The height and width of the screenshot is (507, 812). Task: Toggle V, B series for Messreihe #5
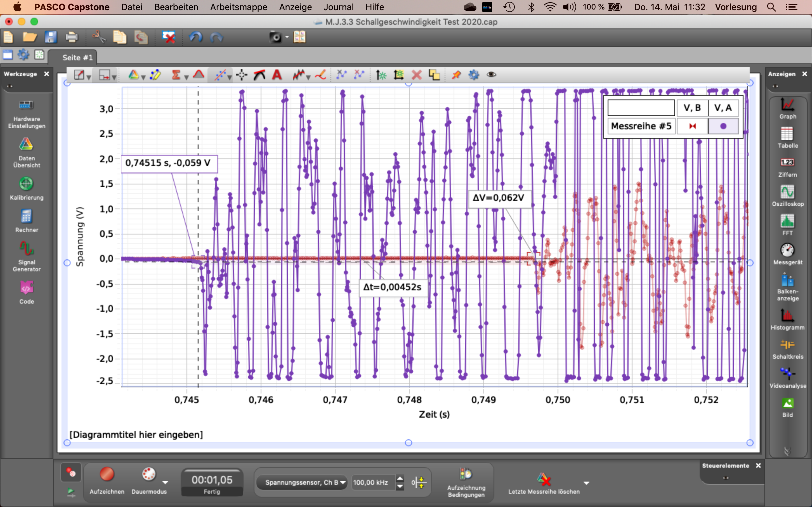(692, 126)
